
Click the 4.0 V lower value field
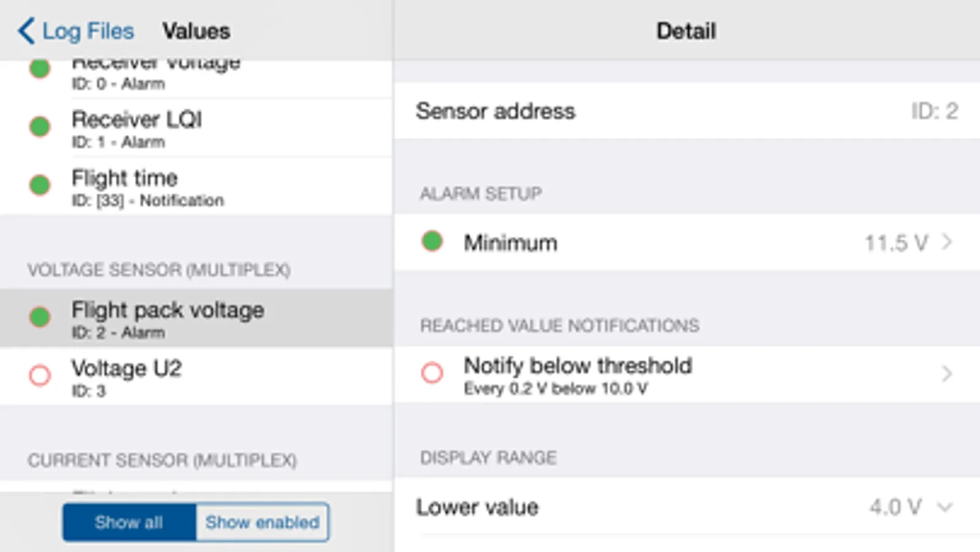click(895, 507)
